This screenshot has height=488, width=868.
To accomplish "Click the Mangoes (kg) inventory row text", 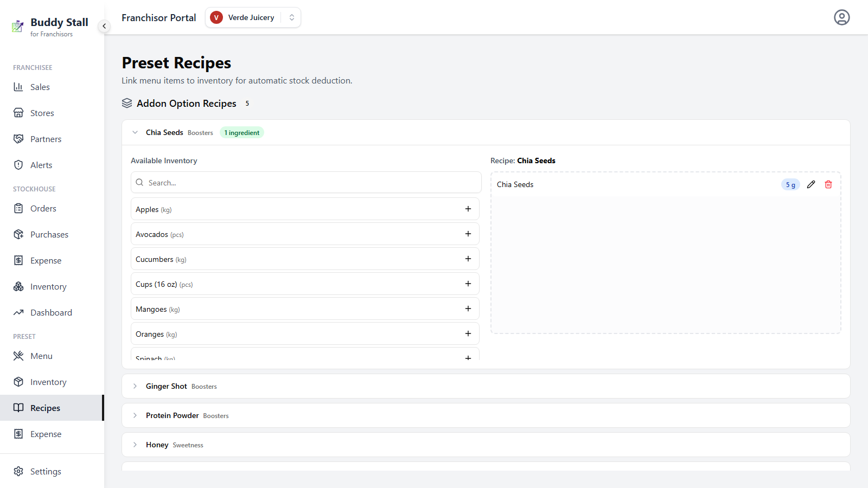I will (x=158, y=309).
